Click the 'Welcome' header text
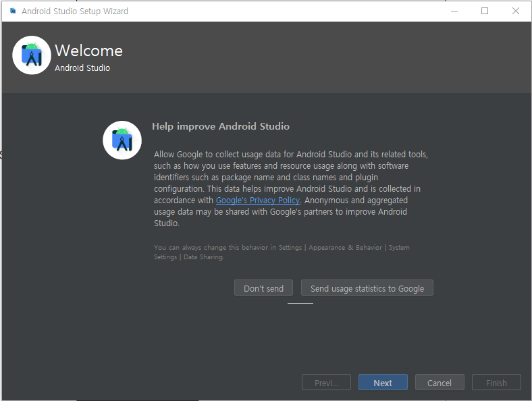Image resolution: width=532 pixels, height=401 pixels. click(88, 51)
